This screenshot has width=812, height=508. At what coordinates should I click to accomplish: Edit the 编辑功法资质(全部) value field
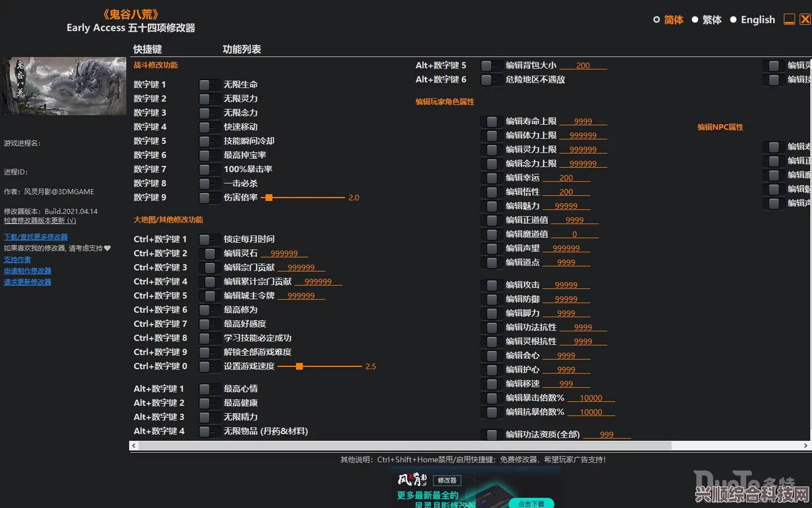(x=607, y=435)
